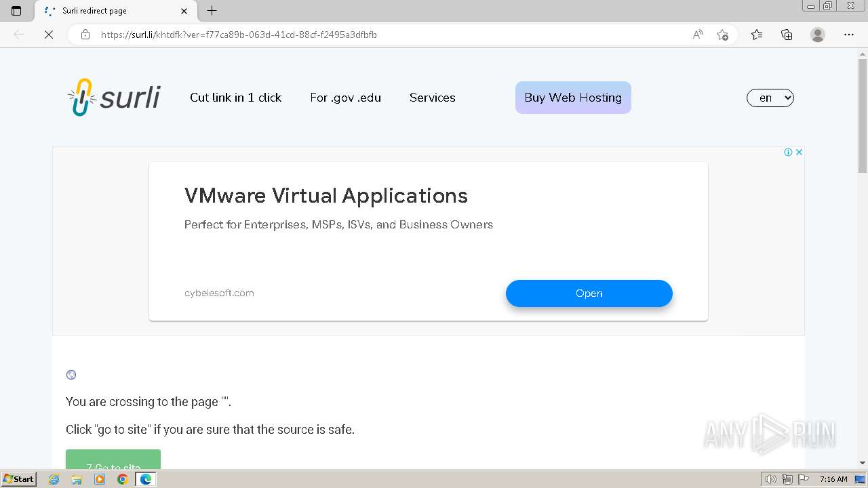Click the 7:16 AM clock
The image size is (868, 488).
(833, 479)
